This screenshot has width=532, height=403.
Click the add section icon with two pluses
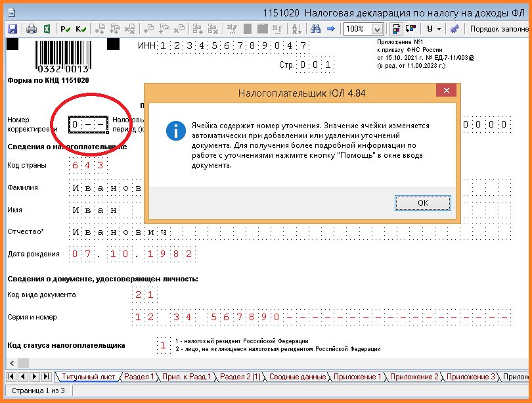(100, 29)
